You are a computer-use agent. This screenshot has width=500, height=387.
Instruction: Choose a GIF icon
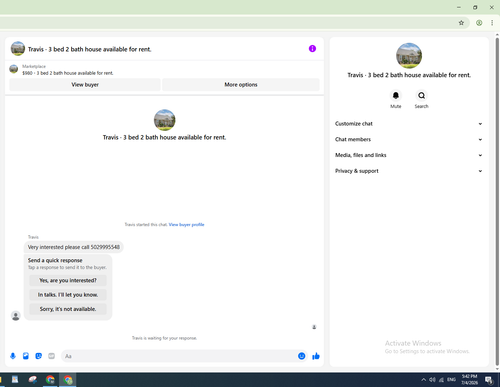[51, 356]
